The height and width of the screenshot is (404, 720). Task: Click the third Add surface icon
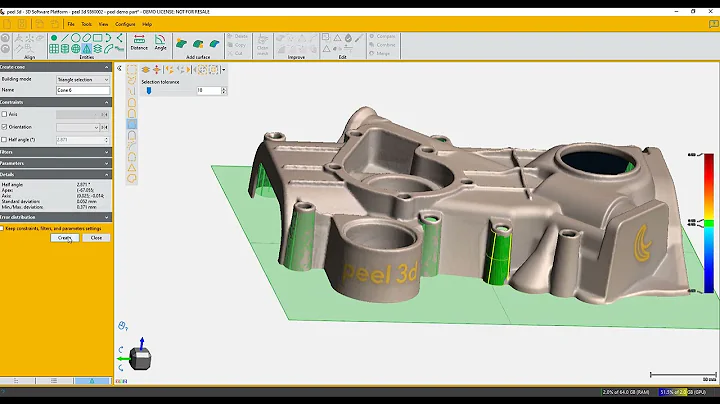(x=214, y=44)
